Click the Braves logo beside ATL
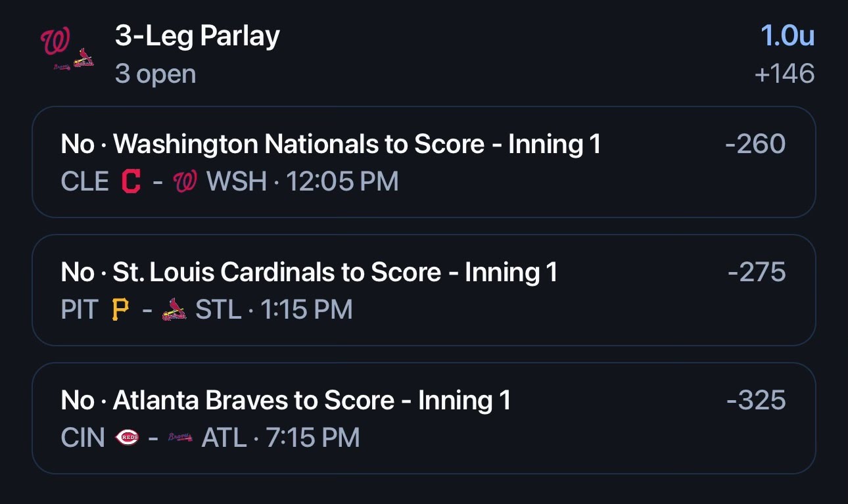The image size is (848, 504). (x=180, y=438)
